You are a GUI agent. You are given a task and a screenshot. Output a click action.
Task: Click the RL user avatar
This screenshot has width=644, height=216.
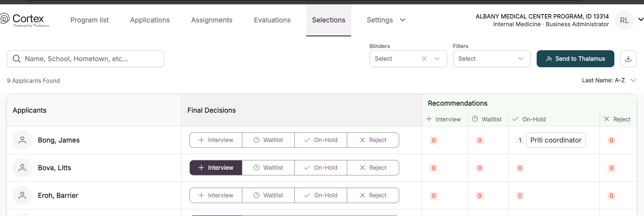(x=624, y=20)
